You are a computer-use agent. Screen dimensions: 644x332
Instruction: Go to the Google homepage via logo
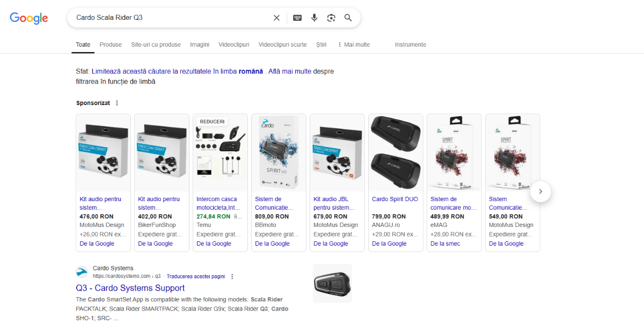point(29,18)
